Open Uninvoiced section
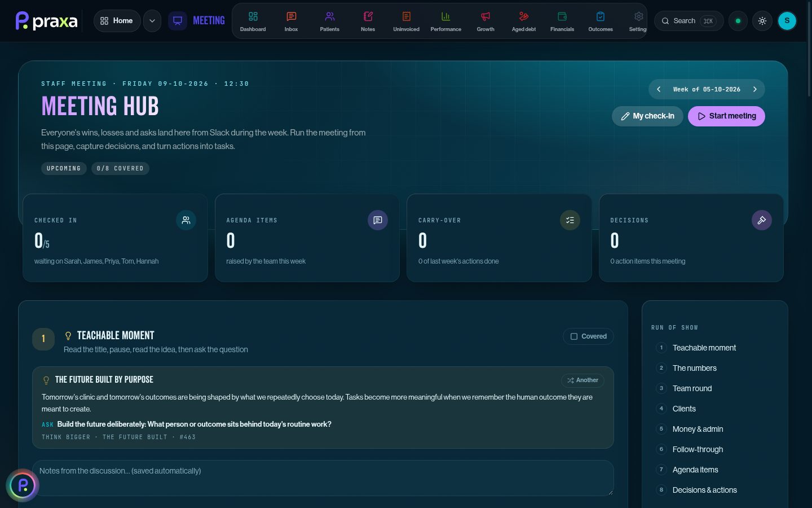 406,21
